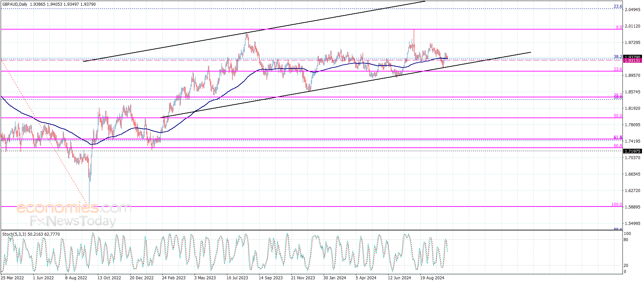
Task: Select the 2.04945 price axis label
Action: 632,10
